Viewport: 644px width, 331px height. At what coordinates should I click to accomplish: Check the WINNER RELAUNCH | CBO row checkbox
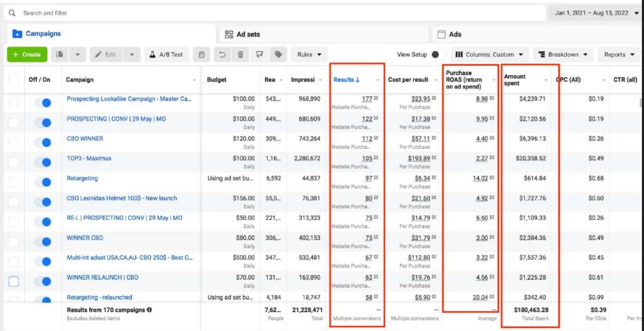pos(14,281)
